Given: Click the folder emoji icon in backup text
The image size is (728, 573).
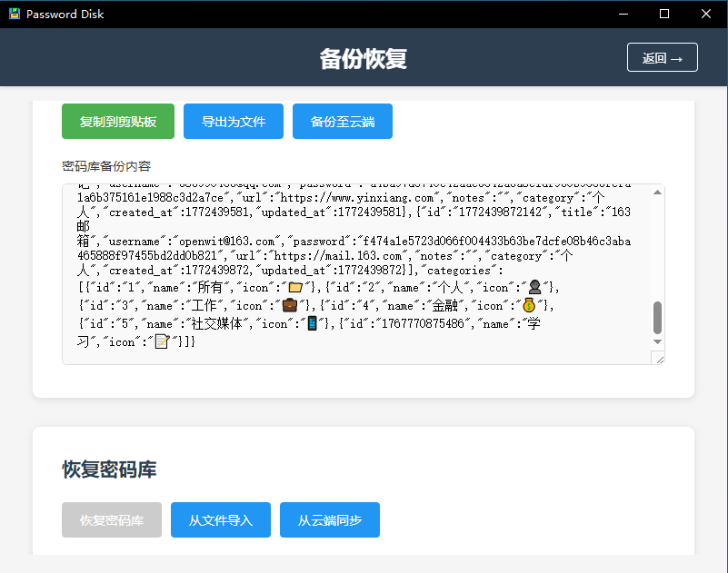Looking at the screenshot, I should point(294,288).
